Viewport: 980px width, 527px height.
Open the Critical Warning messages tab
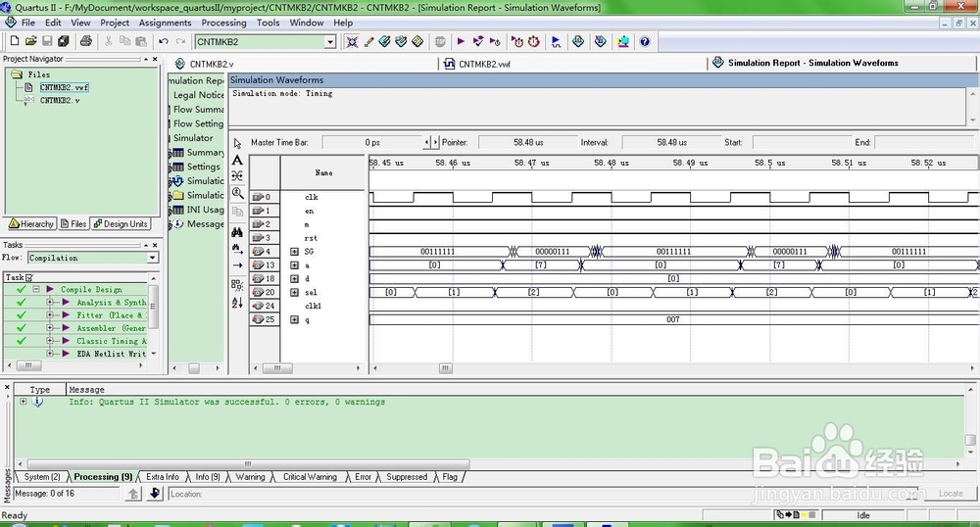[x=310, y=477]
